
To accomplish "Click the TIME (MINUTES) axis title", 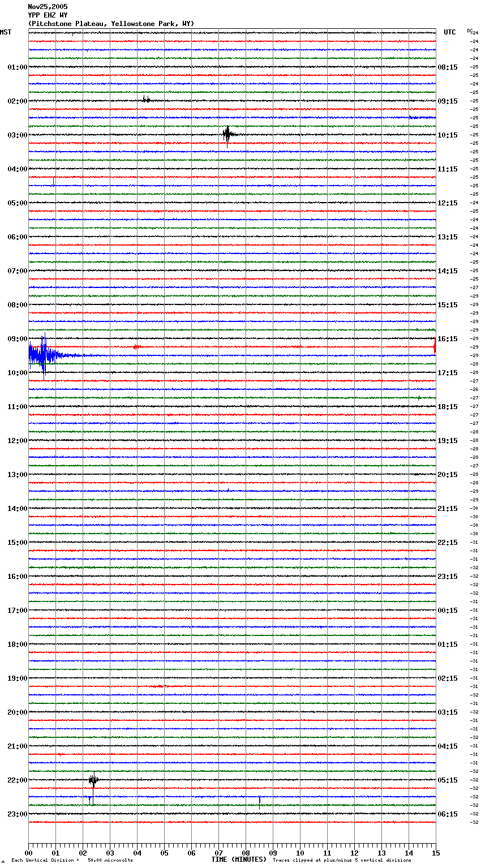I will coord(239,860).
